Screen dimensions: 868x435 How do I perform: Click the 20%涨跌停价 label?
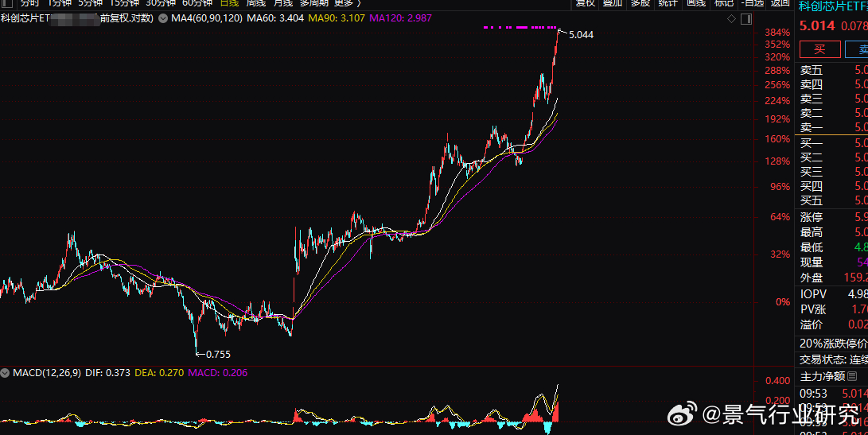tap(834, 344)
